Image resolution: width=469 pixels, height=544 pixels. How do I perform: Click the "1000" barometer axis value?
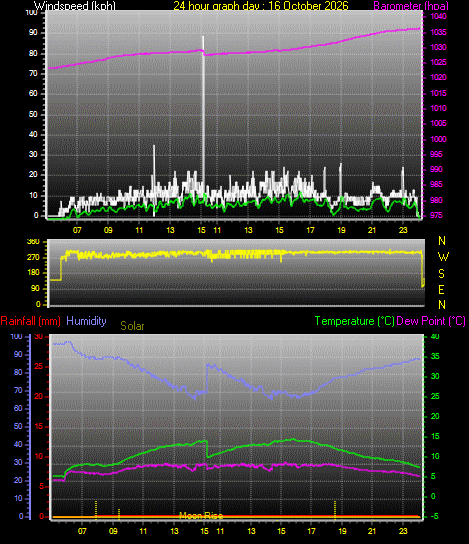click(x=438, y=139)
